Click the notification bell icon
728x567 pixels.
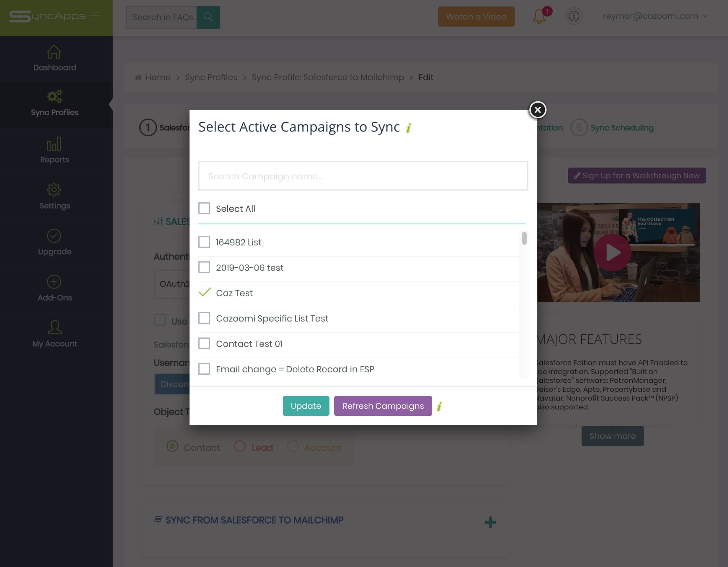[x=539, y=16]
